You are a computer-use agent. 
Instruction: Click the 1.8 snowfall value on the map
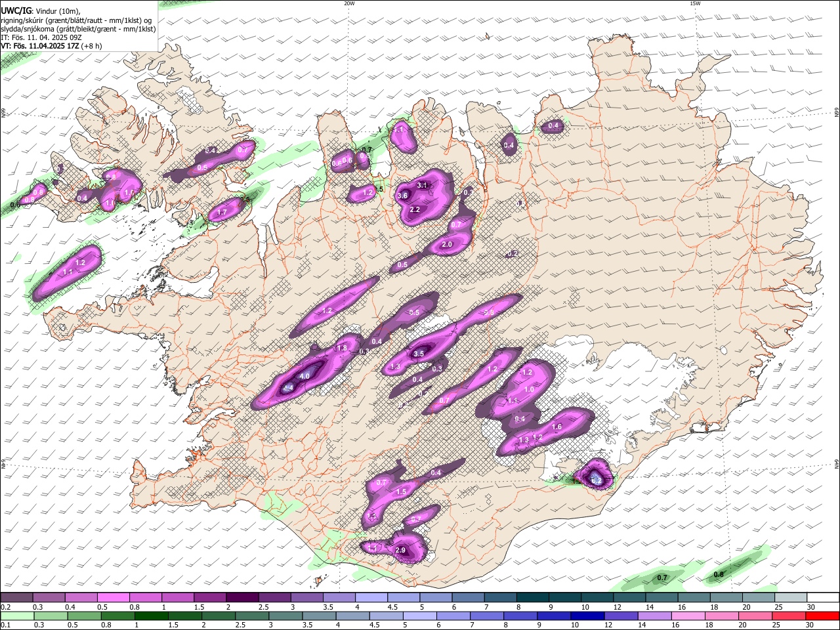click(x=342, y=348)
